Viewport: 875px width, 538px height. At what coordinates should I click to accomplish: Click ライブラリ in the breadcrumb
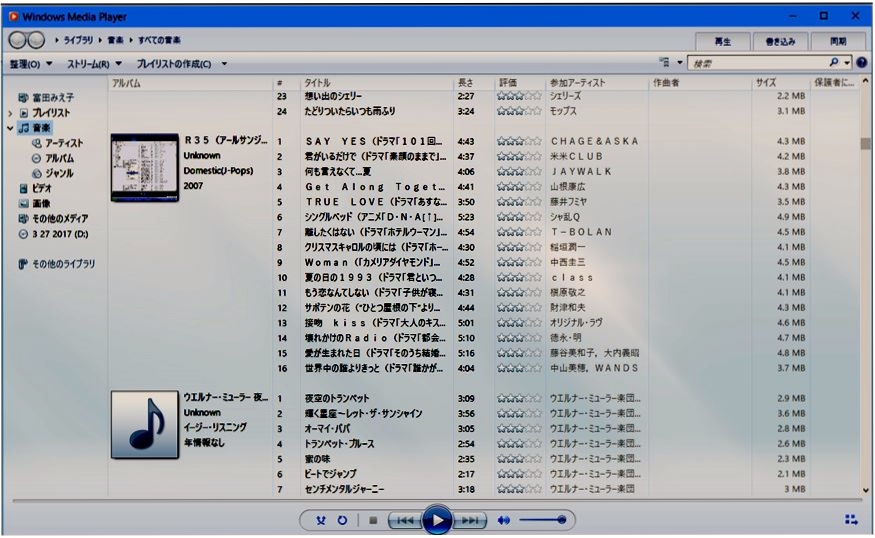coord(78,40)
